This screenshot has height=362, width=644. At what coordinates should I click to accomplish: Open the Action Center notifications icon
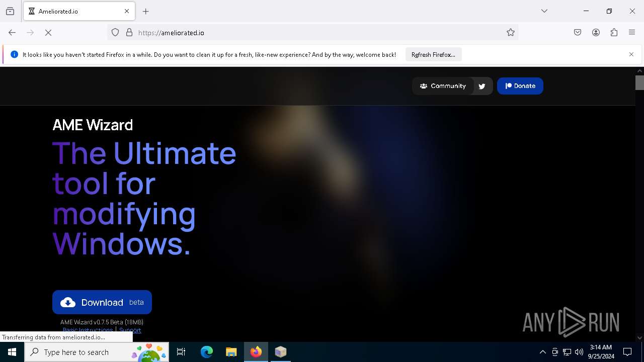point(627,352)
